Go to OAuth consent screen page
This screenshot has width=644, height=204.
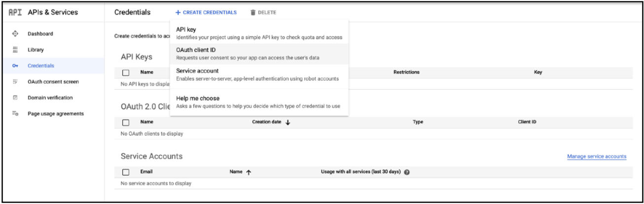coord(53,82)
